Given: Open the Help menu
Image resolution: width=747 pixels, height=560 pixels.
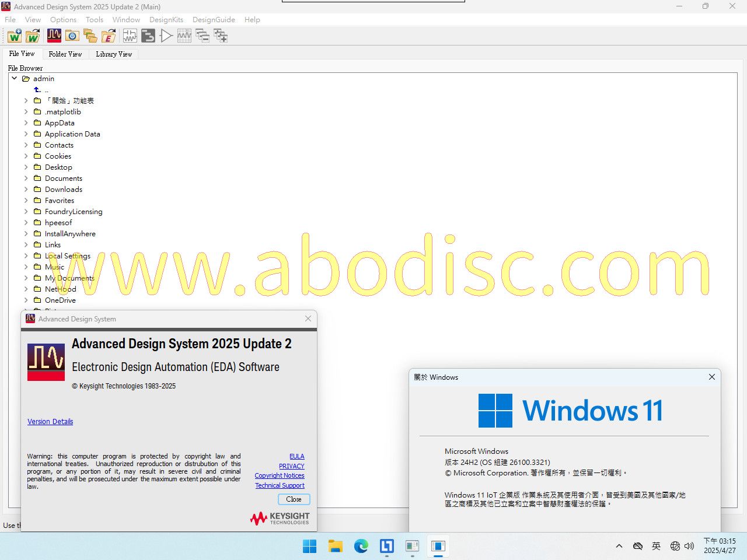Looking at the screenshot, I should tap(252, 20).
